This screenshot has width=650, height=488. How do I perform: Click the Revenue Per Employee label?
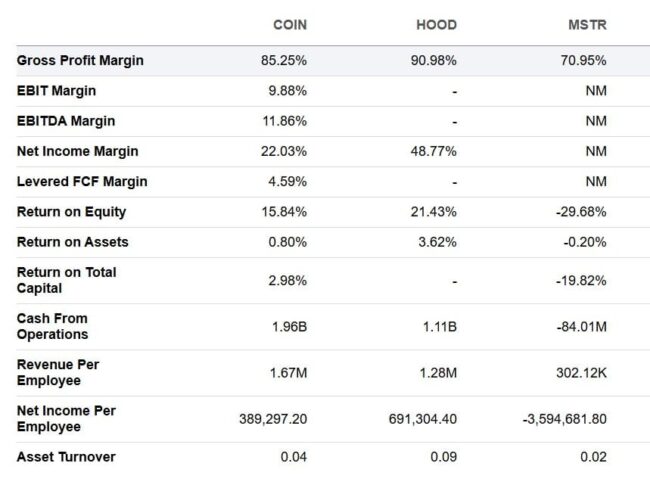pos(58,372)
